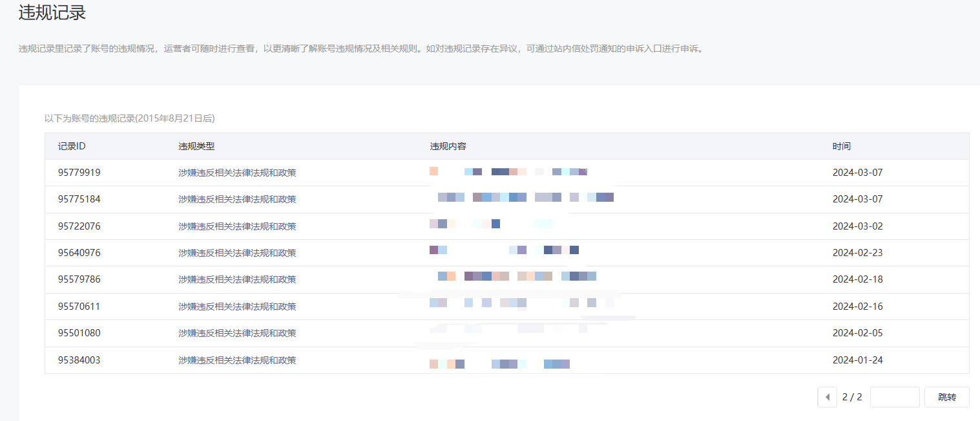The image size is (980, 421).
Task: Select record ID 95779919 cell
Action: pos(79,173)
